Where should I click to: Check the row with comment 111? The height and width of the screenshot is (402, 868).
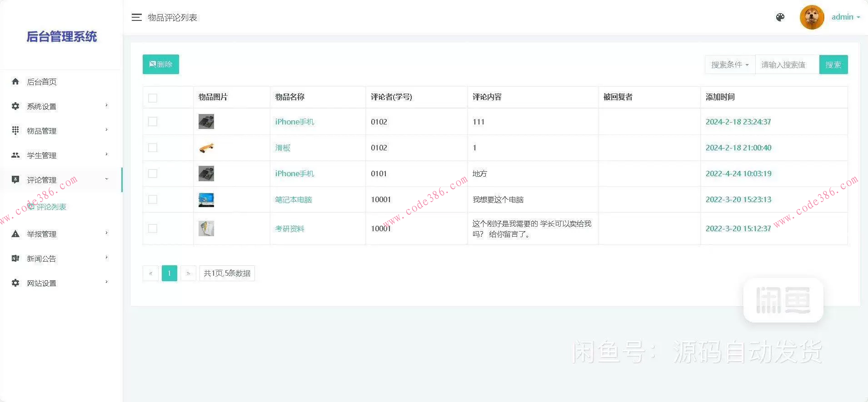point(153,122)
